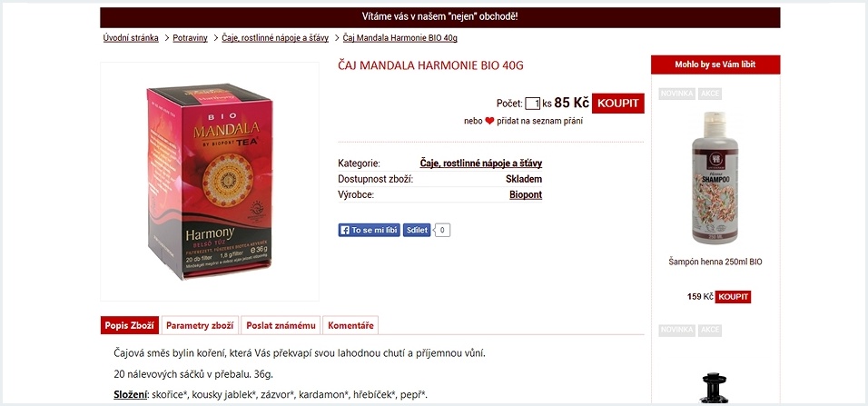Viewport: 868px width, 406px height.
Task: Buy the henna shampoo with the KOUPIT button
Action: [x=733, y=297]
